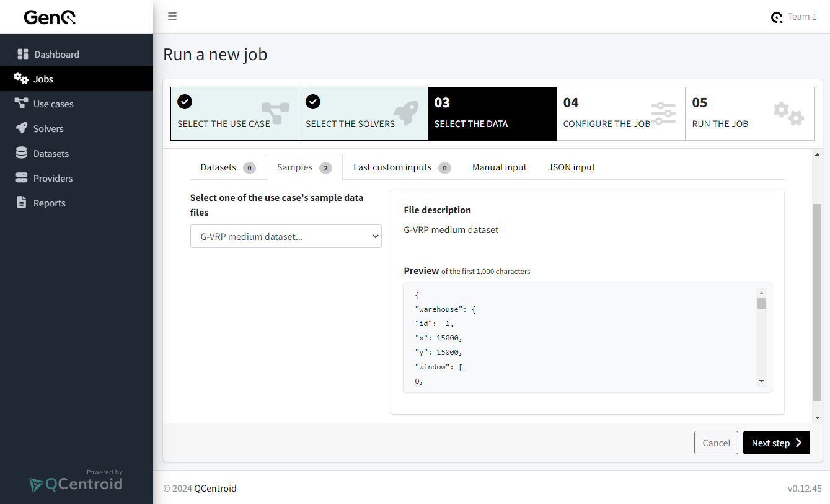Open Datasets from the sidebar

(76, 153)
